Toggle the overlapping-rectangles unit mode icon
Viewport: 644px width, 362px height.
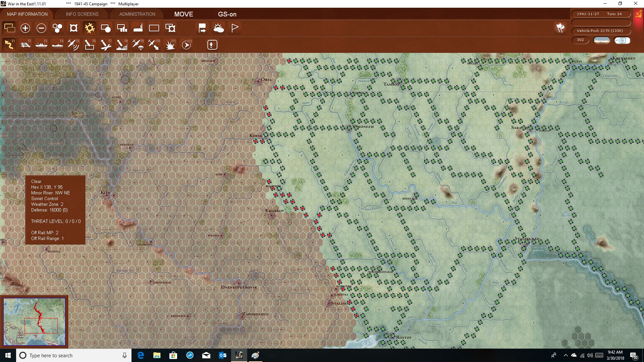(9, 28)
